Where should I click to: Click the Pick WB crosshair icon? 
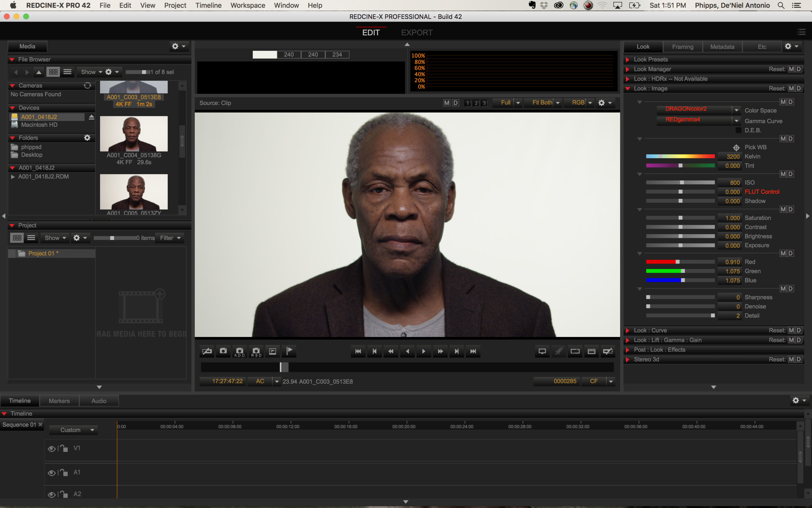tap(736, 147)
